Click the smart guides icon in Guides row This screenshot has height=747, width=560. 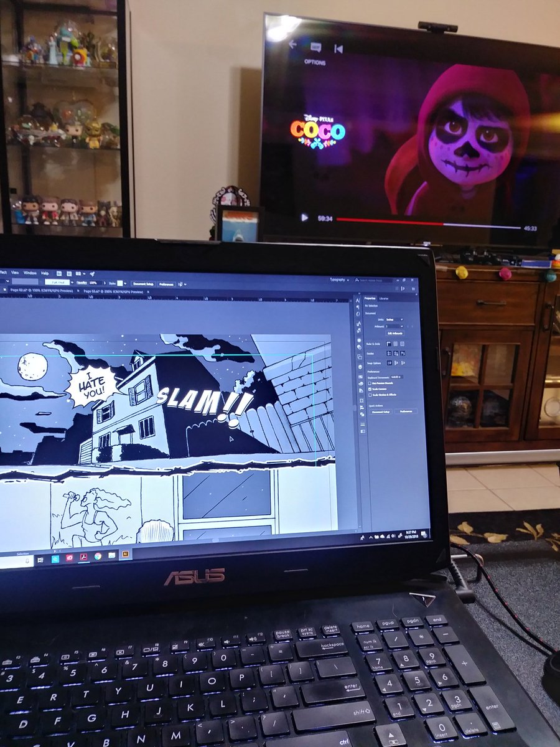pos(403,354)
